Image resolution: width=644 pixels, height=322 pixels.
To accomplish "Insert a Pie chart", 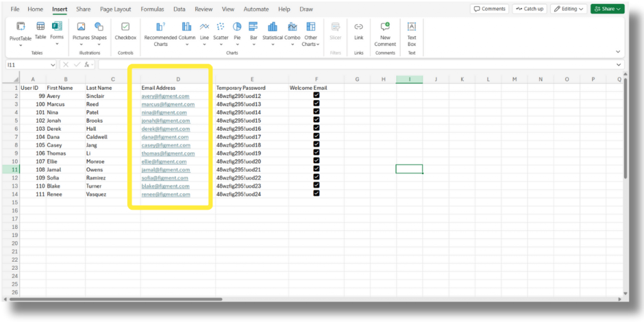I will [x=237, y=31].
